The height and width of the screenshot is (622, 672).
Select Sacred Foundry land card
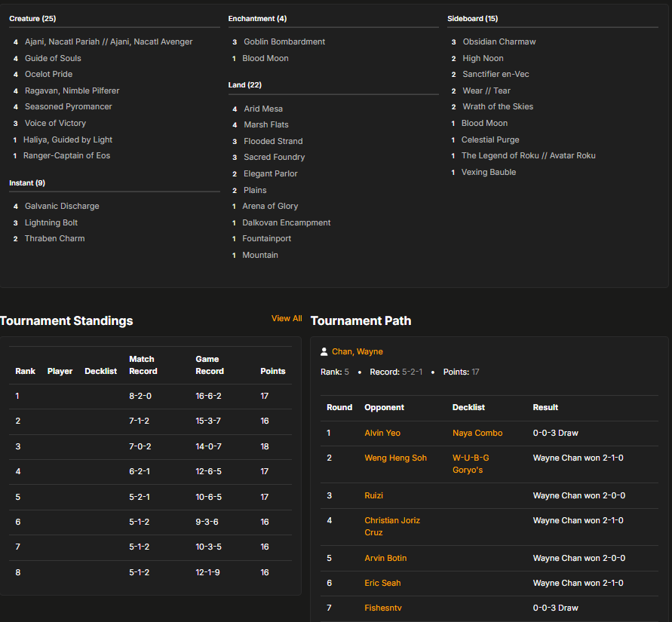point(275,158)
